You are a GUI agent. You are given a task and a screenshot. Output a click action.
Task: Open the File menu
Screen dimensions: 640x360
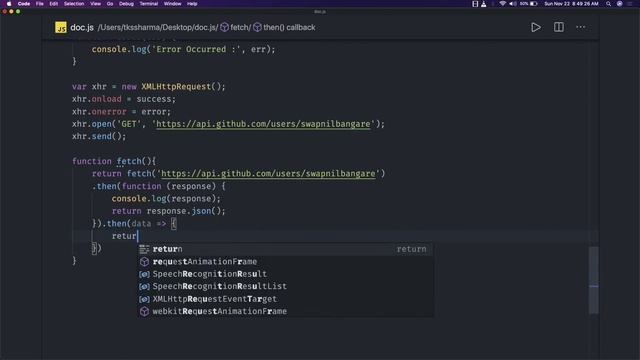pyautogui.click(x=40, y=4)
